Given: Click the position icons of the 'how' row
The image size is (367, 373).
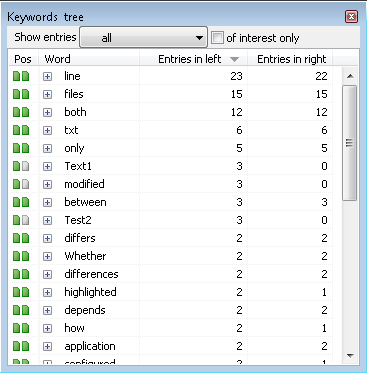Looking at the screenshot, I should click(x=21, y=328).
